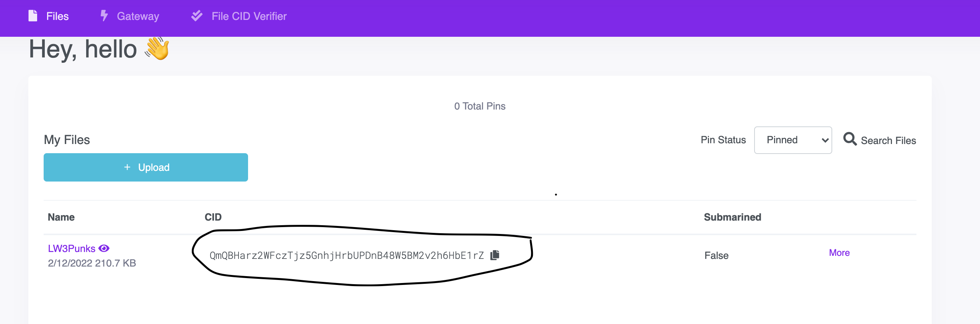Expand the More options for LW3Punks

(839, 252)
